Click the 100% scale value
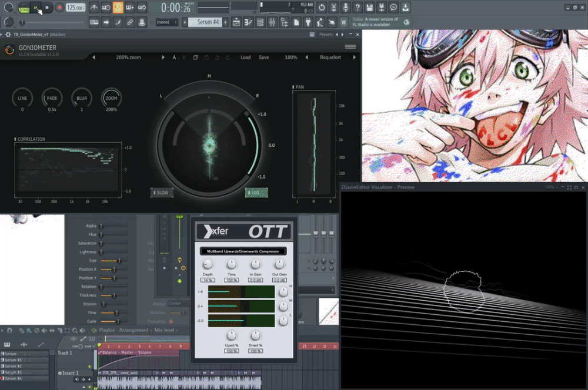588x390 pixels. 291,58
